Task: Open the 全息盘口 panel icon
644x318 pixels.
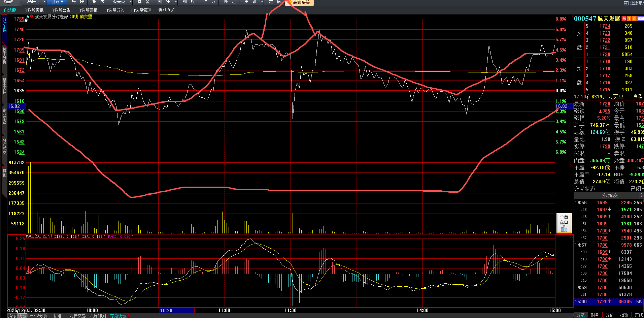Action: 564,223
